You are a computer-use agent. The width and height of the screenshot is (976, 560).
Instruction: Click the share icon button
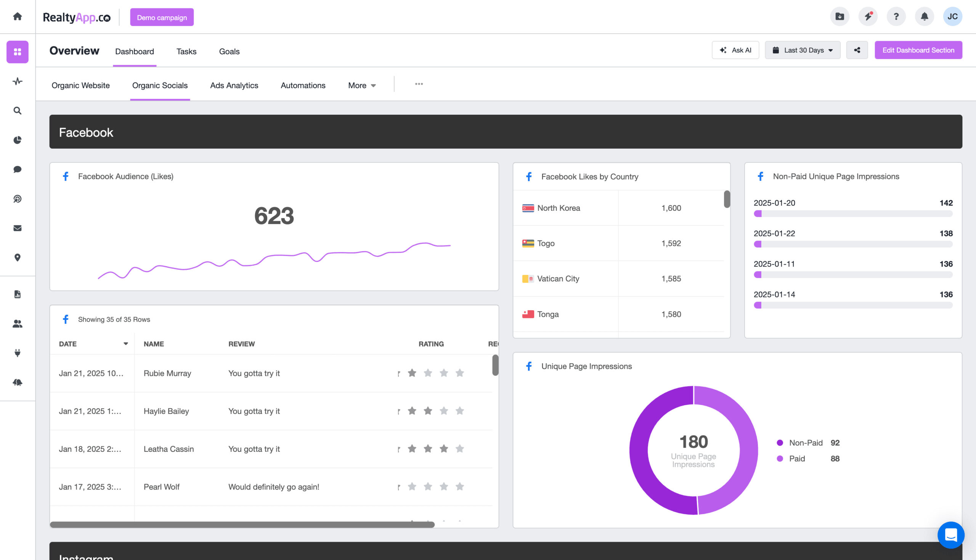pos(857,50)
